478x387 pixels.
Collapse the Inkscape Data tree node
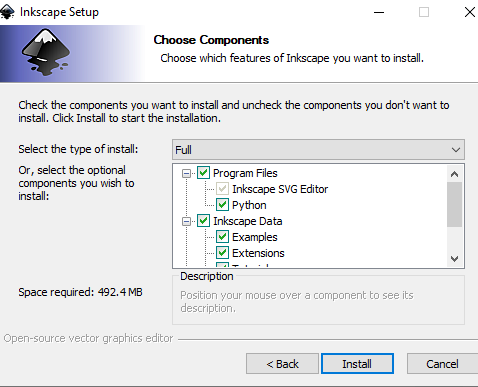[x=186, y=221]
